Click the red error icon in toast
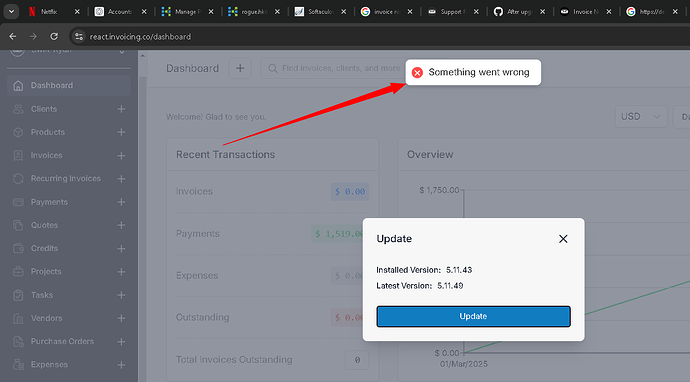The image size is (690, 382). pyautogui.click(x=417, y=73)
